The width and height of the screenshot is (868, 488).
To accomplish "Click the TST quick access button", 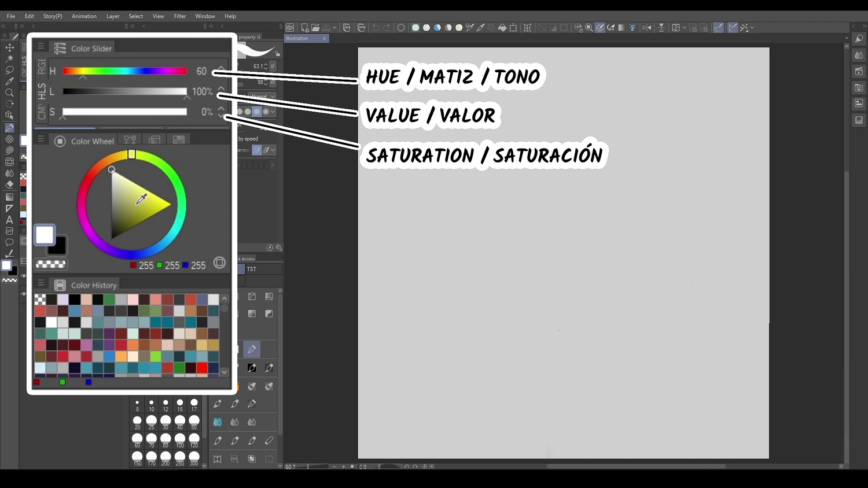I will click(x=263, y=269).
